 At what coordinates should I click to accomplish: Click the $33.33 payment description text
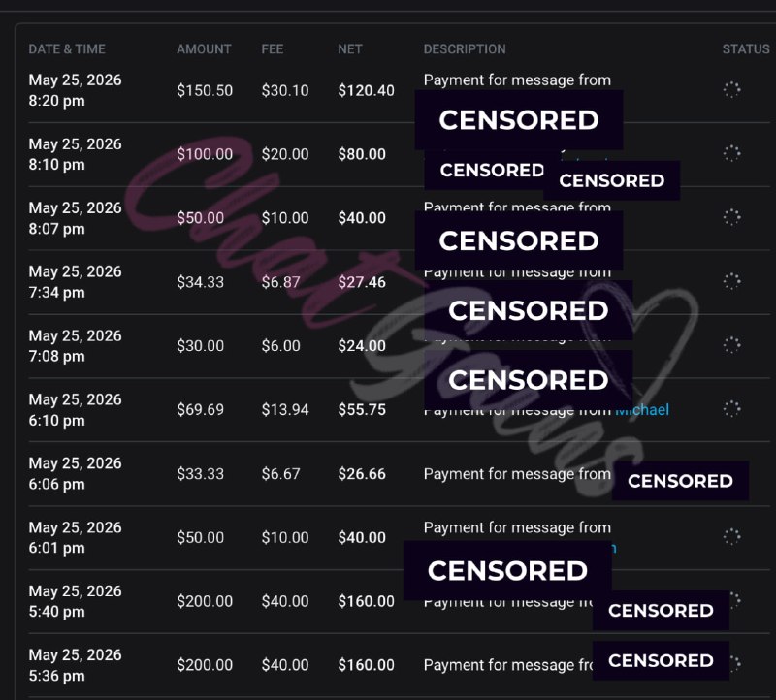click(517, 473)
